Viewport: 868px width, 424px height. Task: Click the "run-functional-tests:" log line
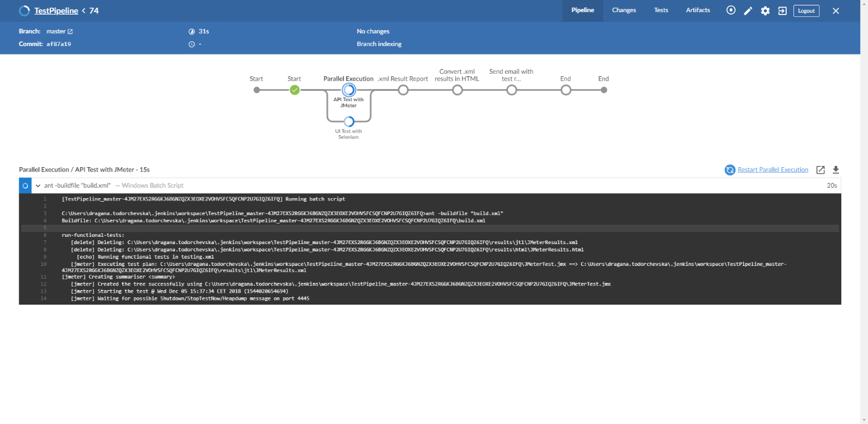click(x=93, y=235)
